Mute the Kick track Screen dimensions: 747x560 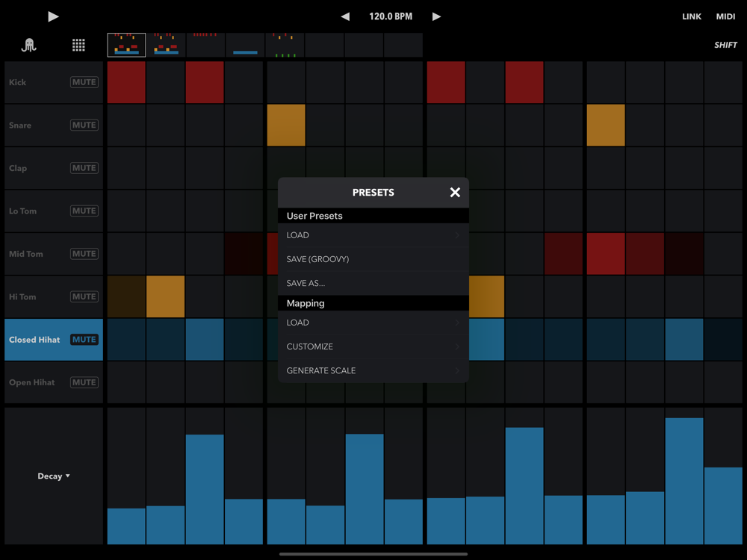click(84, 82)
